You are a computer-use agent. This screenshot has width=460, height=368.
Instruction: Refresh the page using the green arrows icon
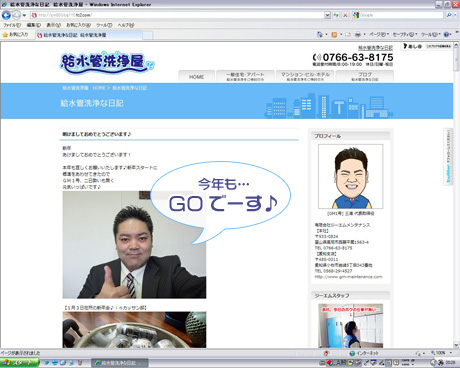tap(336, 15)
